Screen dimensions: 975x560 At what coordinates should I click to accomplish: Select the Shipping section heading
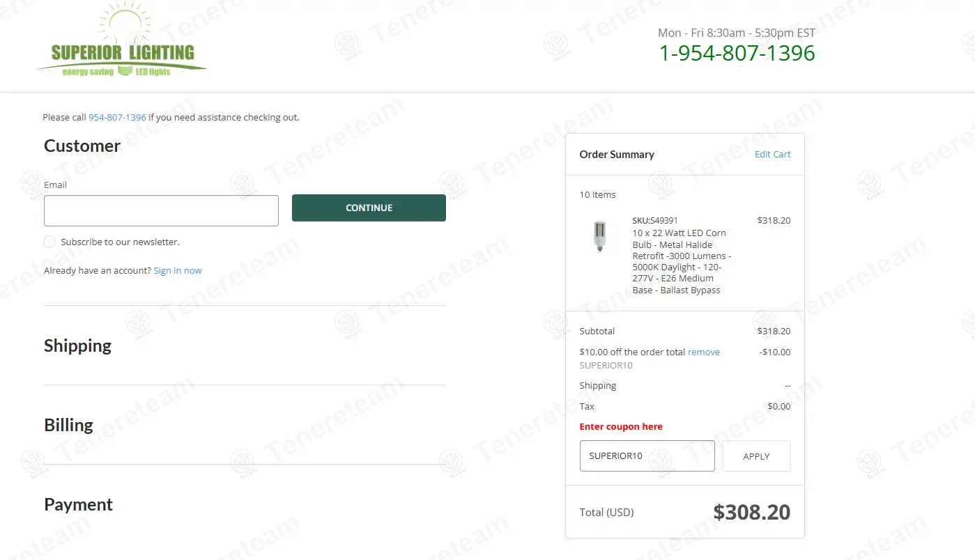tap(77, 346)
